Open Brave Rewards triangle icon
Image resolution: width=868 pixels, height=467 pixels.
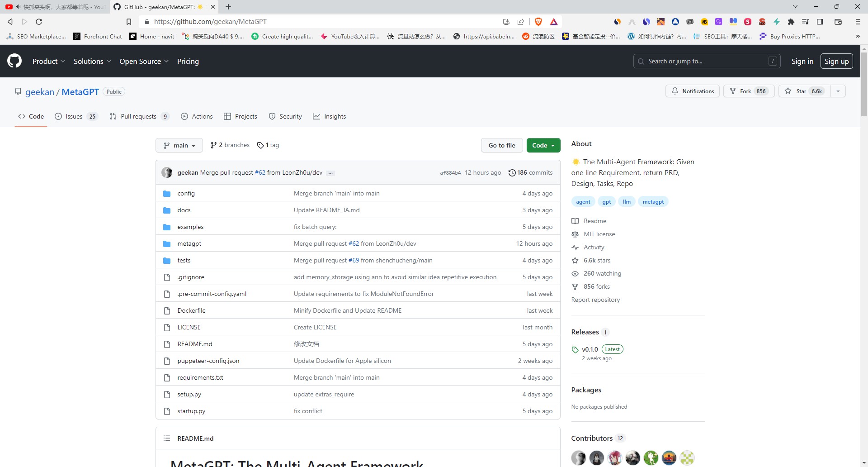point(554,21)
